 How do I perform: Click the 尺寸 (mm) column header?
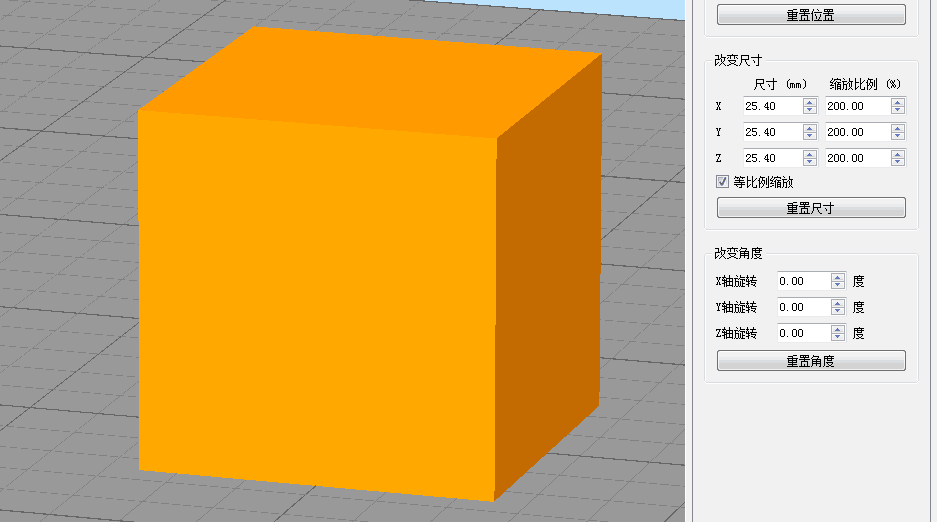[780, 84]
